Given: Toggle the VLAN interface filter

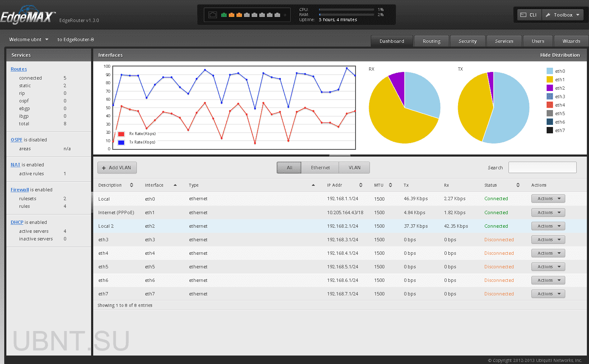Looking at the screenshot, I should (x=354, y=167).
